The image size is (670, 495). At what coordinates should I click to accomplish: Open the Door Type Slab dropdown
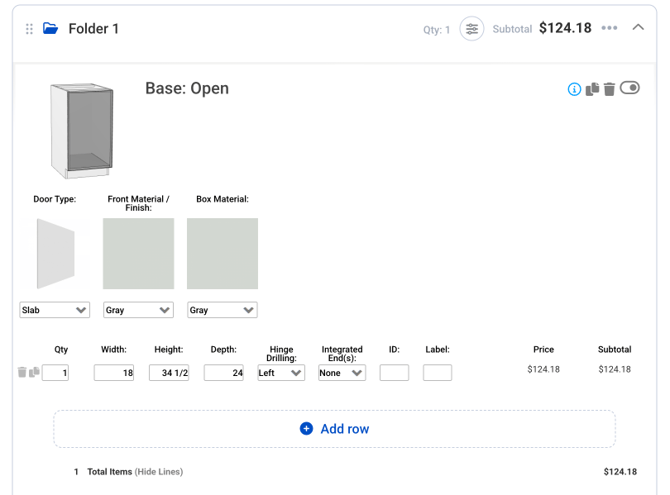tap(54, 310)
